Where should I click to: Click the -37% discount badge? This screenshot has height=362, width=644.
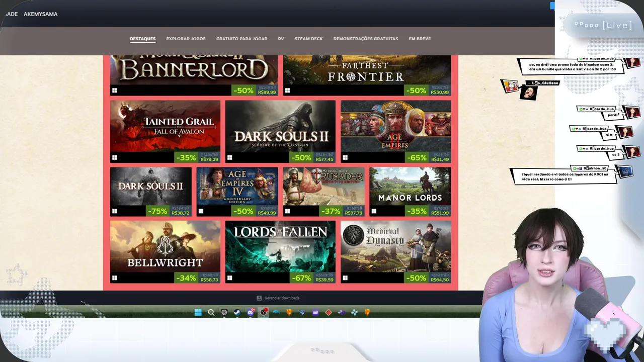[331, 211]
